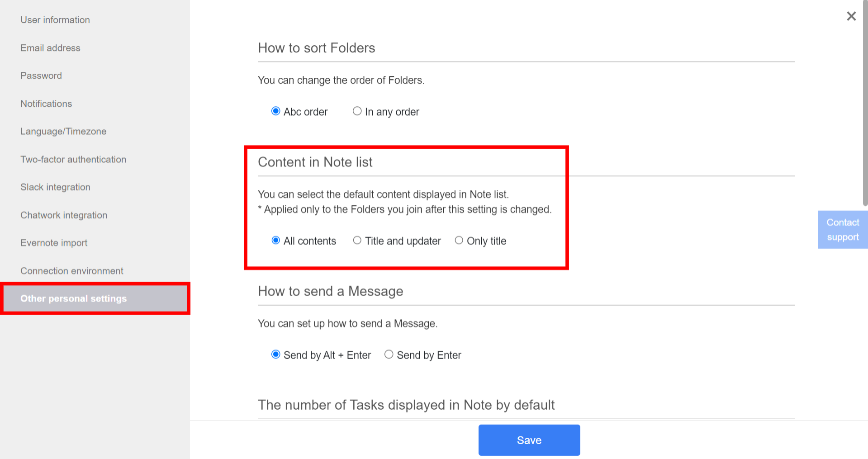Go to Two-factor authentication settings
This screenshot has width=868, height=459.
73,159
